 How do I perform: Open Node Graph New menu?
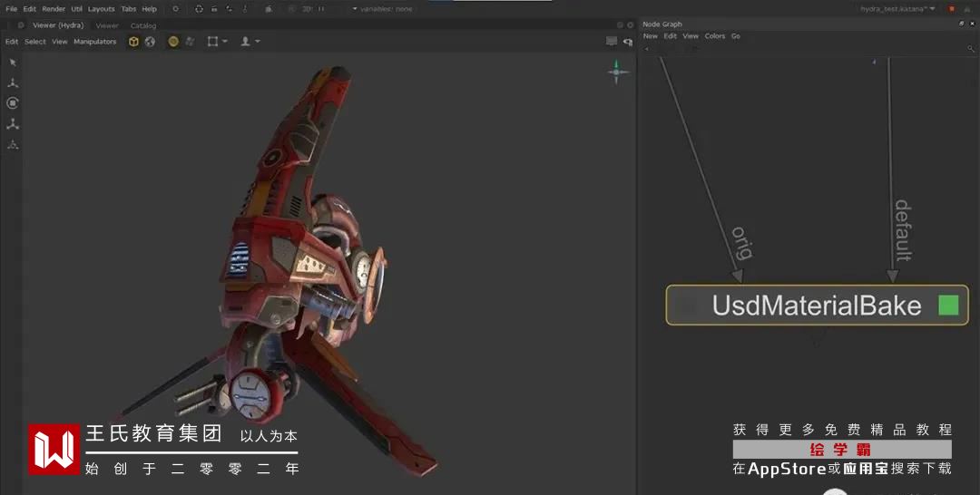click(651, 36)
